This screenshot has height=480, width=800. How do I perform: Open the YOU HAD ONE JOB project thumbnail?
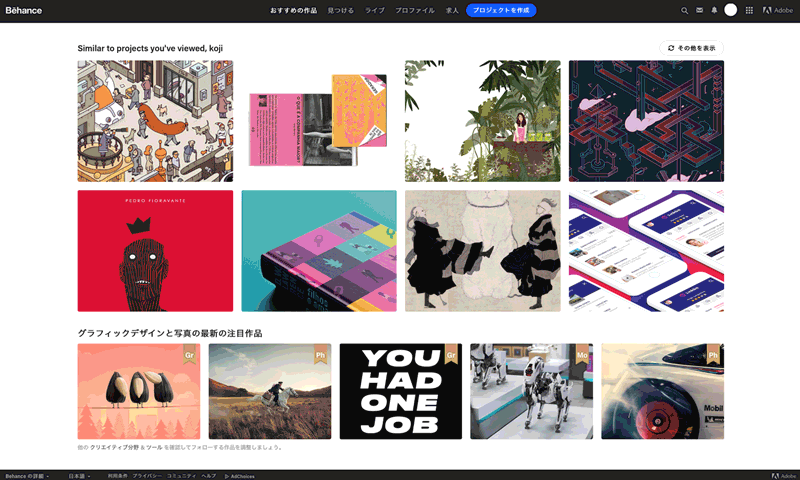coord(401,391)
